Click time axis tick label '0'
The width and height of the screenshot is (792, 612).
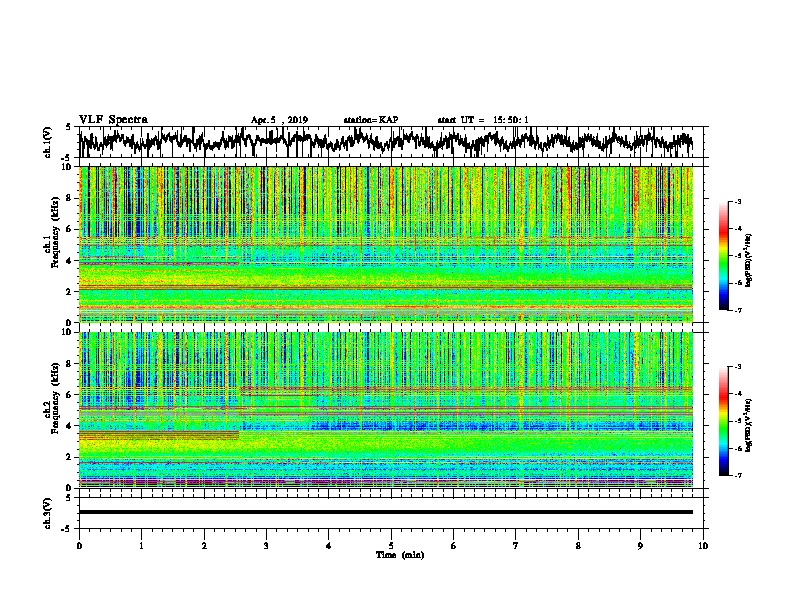pyautogui.click(x=79, y=546)
